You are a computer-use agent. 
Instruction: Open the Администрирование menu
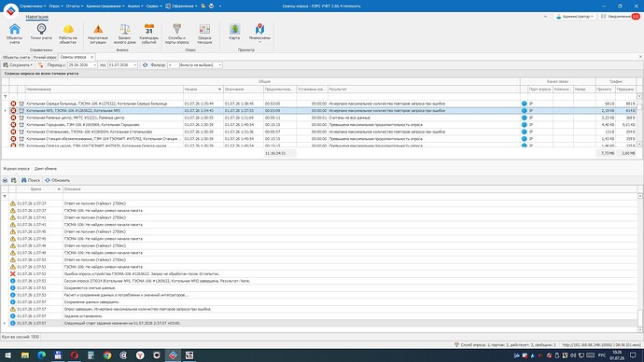pyautogui.click(x=105, y=7)
